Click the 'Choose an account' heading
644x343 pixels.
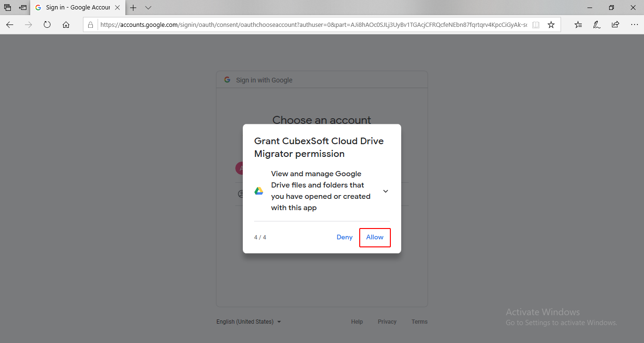coord(322,120)
